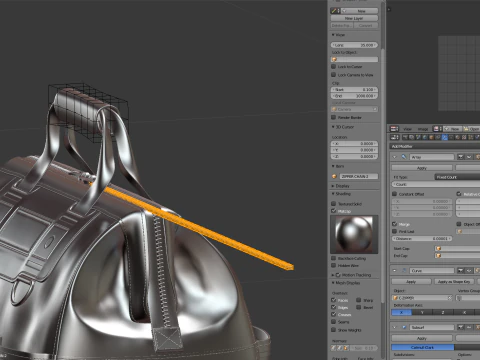This screenshot has height=360, width=480.
Task: Click the matcap sphere preview thumbnail
Action: pyautogui.click(x=354, y=234)
